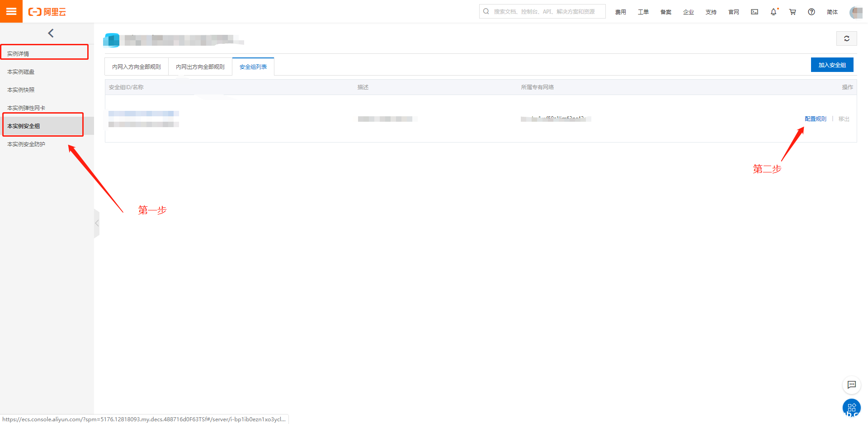Open the CloudShell terminal icon
Screen dimensions: 868x424
pyautogui.click(x=754, y=12)
